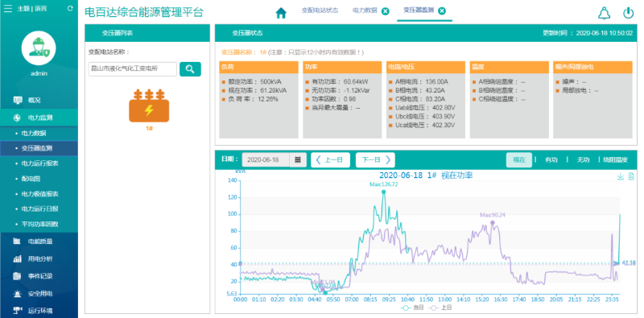
Task: Expand the 电能质量 sidebar menu
Action: (x=39, y=242)
